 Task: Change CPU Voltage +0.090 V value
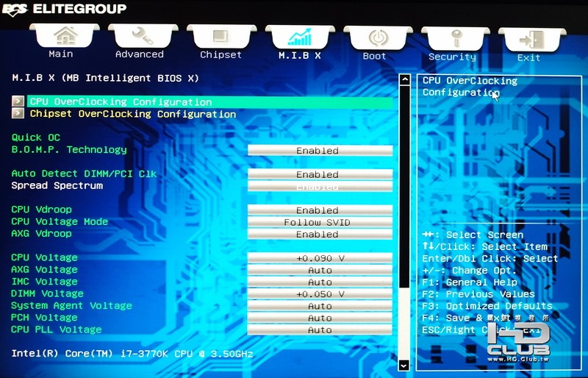(x=320, y=258)
